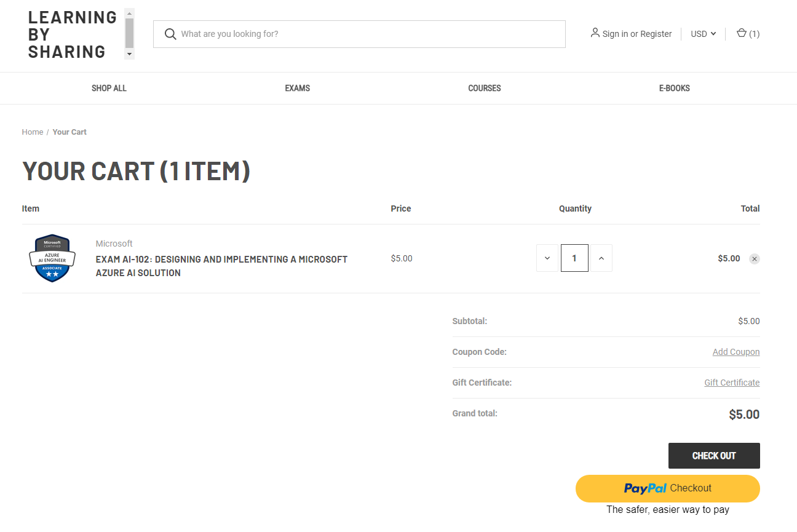Open the Azure AI Engineer badge thumbnail
Image resolution: width=797 pixels, height=532 pixels.
click(52, 258)
